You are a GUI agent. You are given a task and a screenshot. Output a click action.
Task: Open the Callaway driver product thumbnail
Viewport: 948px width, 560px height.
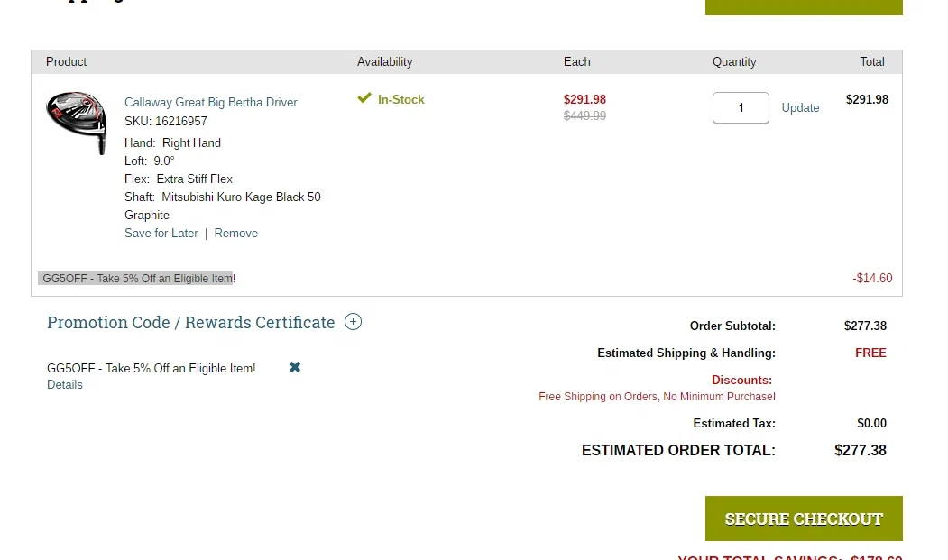pyautogui.click(x=77, y=121)
